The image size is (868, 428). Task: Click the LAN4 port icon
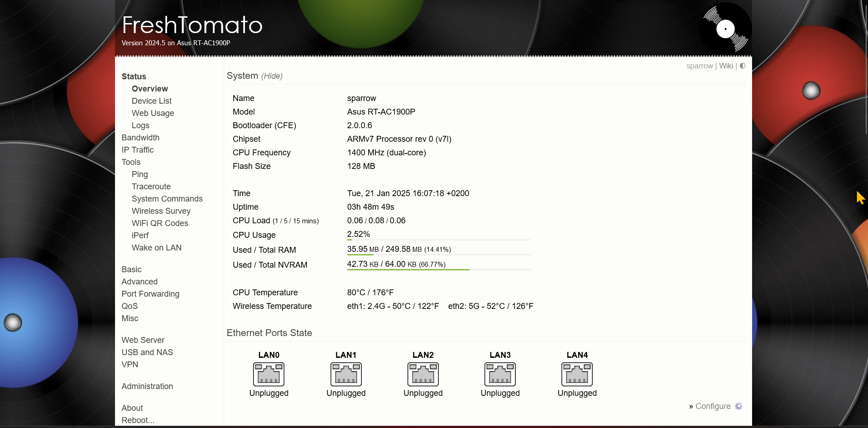[577, 374]
